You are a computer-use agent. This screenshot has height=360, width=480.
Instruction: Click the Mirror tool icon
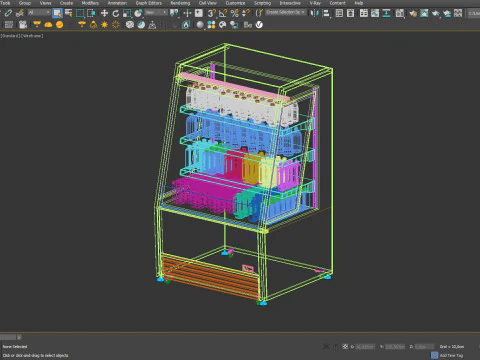point(314,13)
